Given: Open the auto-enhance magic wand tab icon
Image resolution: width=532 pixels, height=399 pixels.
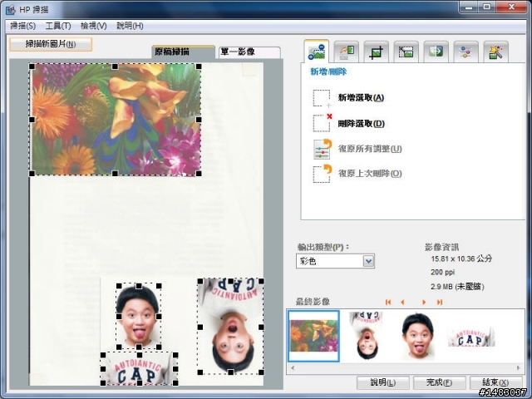Looking at the screenshot, I should pyautogui.click(x=495, y=52).
